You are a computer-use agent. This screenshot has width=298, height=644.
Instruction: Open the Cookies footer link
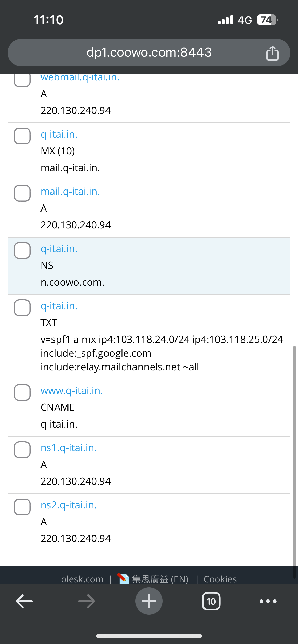(x=220, y=579)
